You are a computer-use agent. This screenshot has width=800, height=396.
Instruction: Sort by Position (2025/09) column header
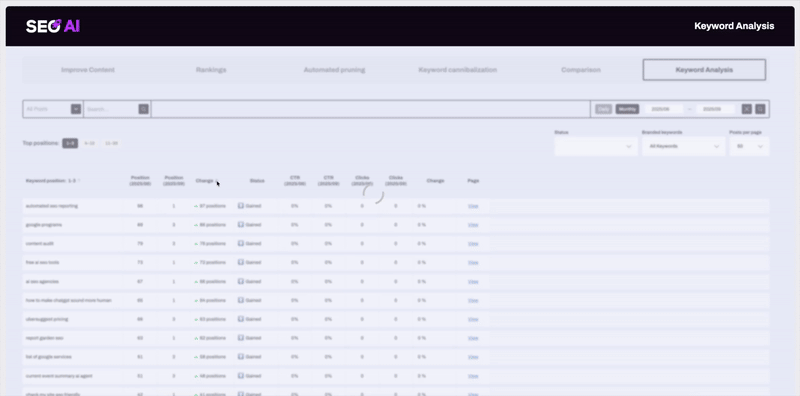point(173,181)
